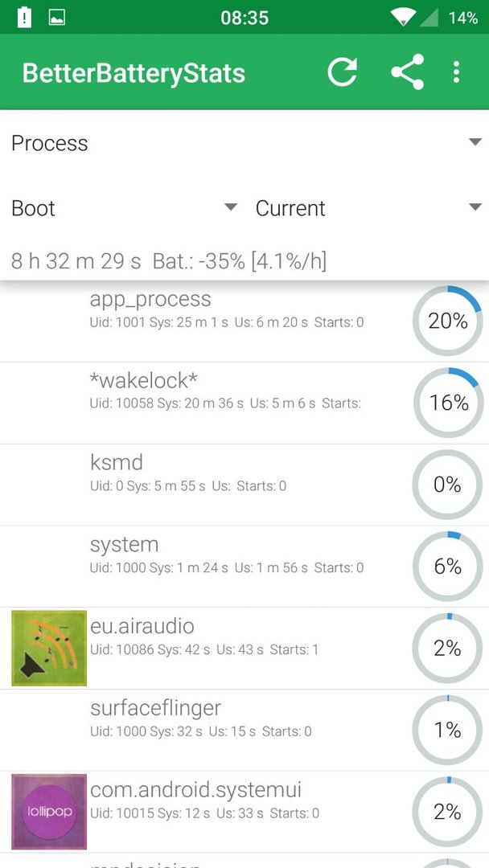Open the three-dot overflow menu
Image resolution: width=489 pixels, height=868 pixels.
coord(456,72)
